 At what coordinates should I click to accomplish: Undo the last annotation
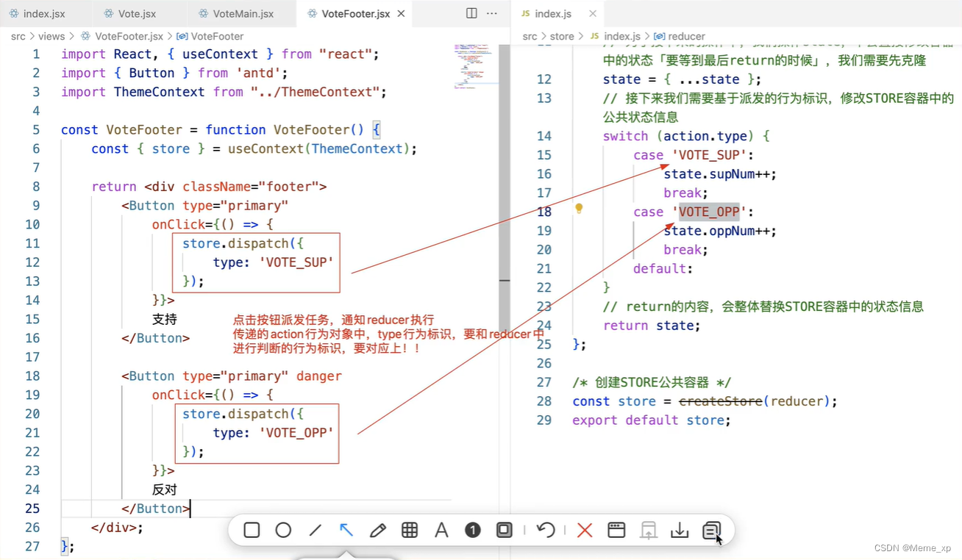tap(545, 530)
